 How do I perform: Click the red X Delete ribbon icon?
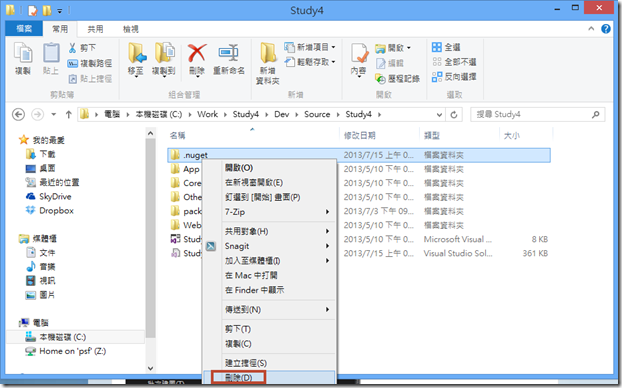[x=197, y=54]
